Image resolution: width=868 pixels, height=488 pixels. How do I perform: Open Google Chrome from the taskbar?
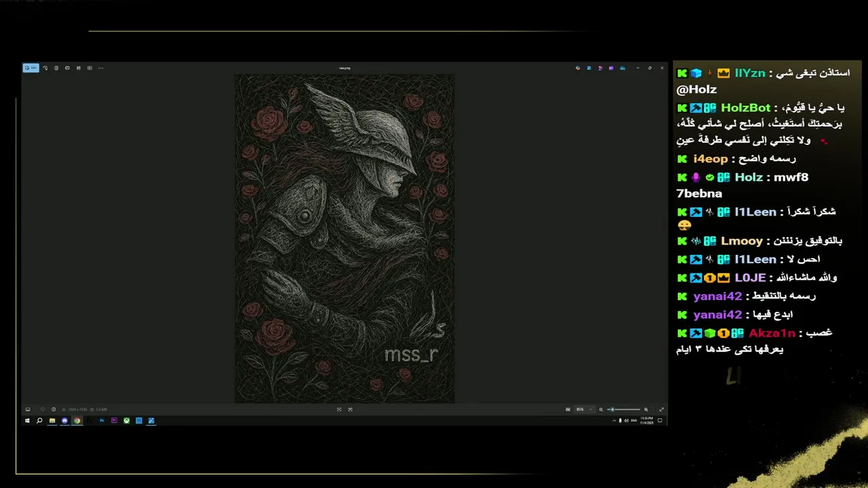(x=77, y=420)
